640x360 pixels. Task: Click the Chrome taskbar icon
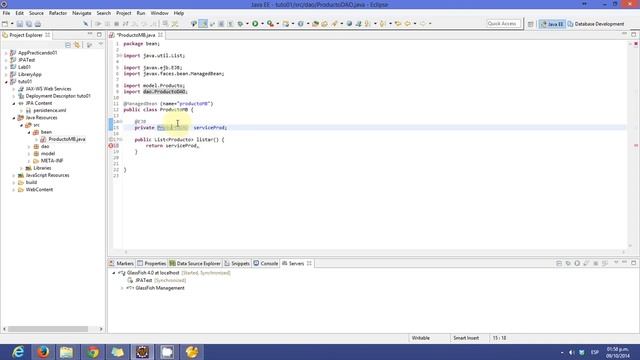tap(93, 352)
